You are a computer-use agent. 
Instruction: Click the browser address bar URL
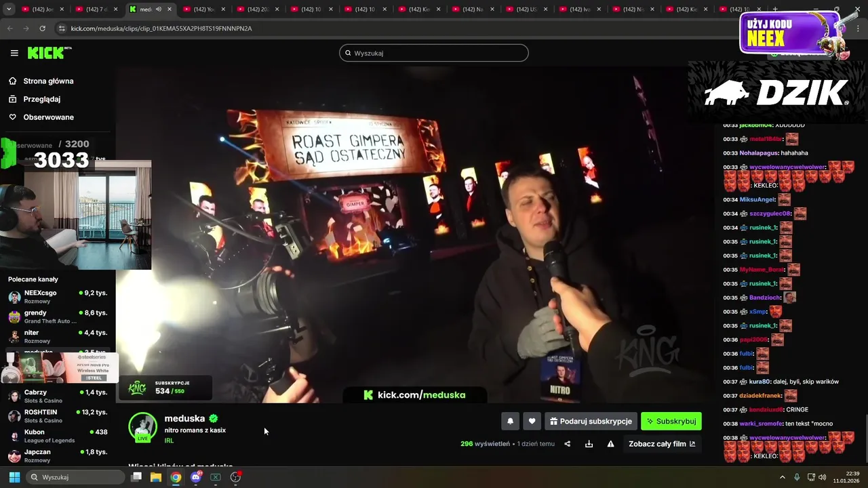coord(161,28)
